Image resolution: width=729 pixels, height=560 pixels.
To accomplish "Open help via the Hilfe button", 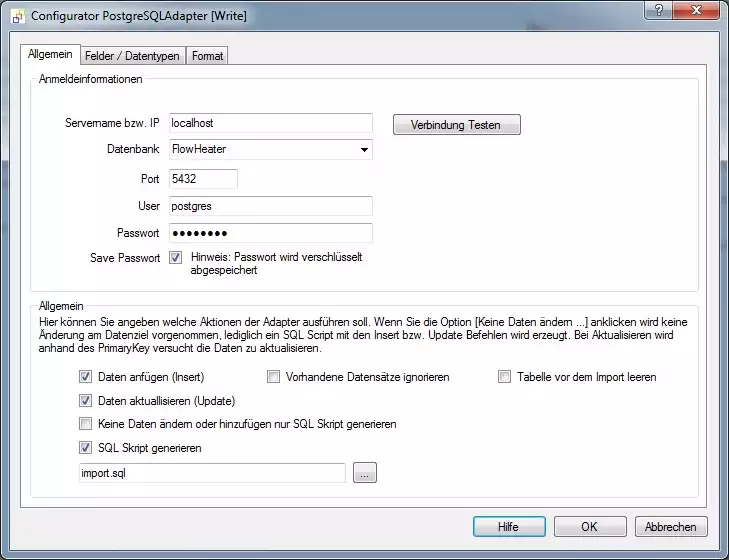I will 509,527.
